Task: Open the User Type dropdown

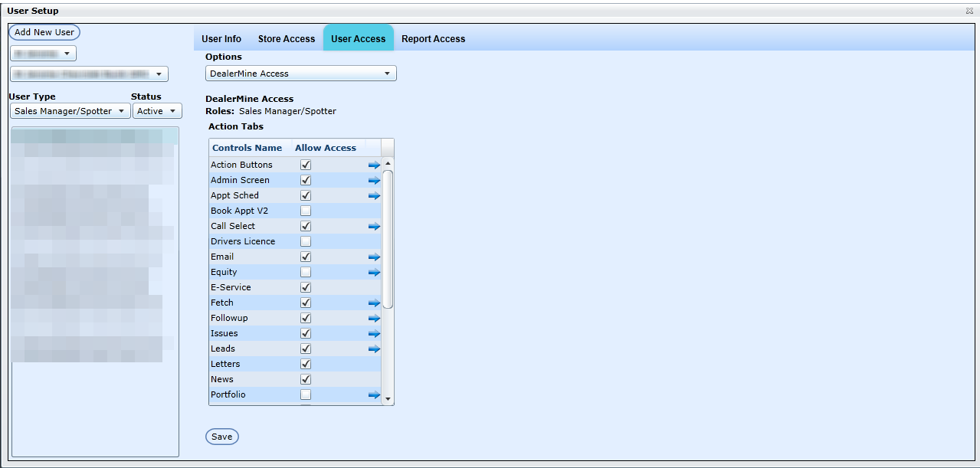Action: click(70, 111)
